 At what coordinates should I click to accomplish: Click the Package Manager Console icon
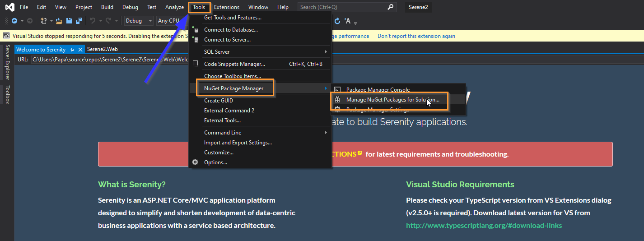point(337,90)
